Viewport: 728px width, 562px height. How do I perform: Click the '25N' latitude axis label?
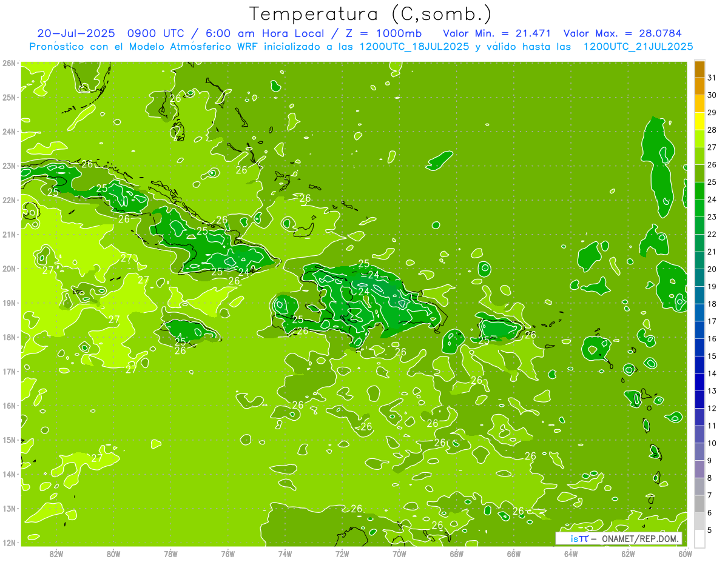(x=9, y=97)
